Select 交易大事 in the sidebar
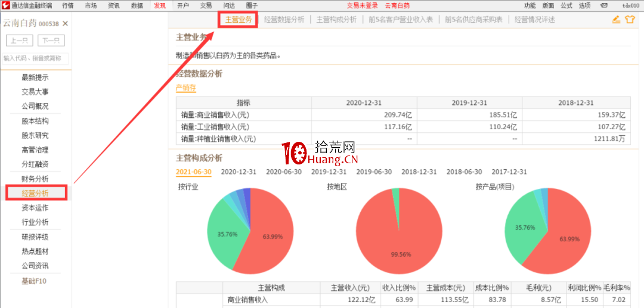 point(35,92)
